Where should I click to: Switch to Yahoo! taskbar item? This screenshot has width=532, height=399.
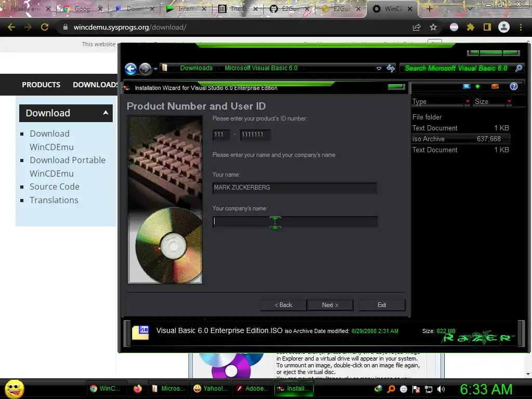tap(210, 389)
